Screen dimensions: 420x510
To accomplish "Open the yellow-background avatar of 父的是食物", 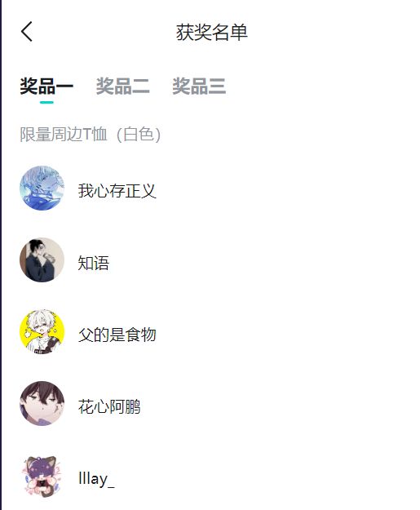I will click(42, 332).
